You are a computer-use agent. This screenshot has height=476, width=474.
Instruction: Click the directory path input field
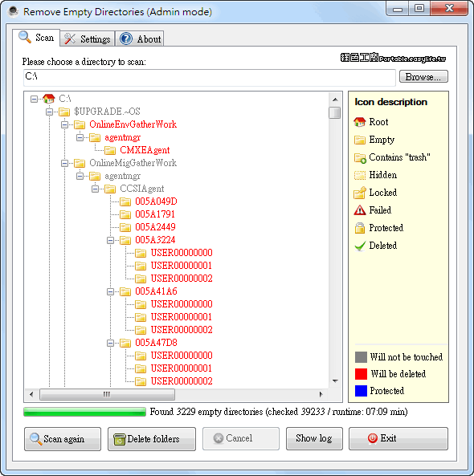[x=210, y=77]
